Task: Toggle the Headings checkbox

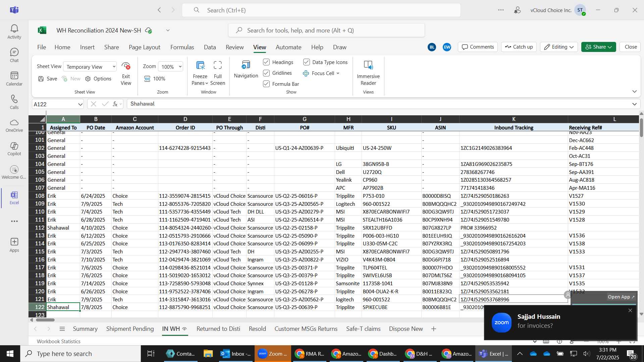Action: 266,62
